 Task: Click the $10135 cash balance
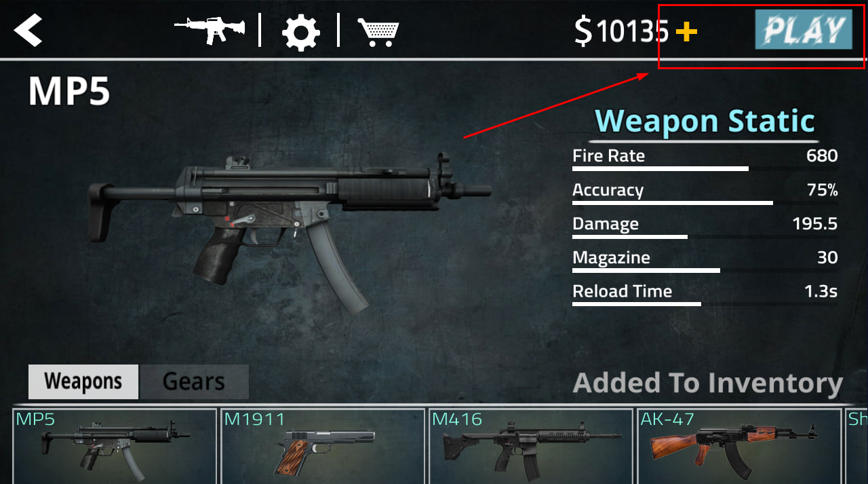click(x=622, y=31)
